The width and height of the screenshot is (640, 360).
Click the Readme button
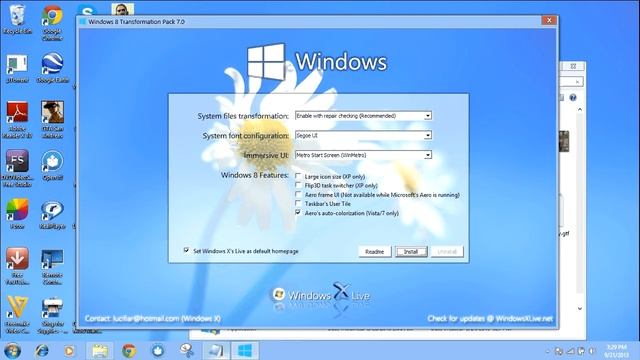(x=375, y=251)
